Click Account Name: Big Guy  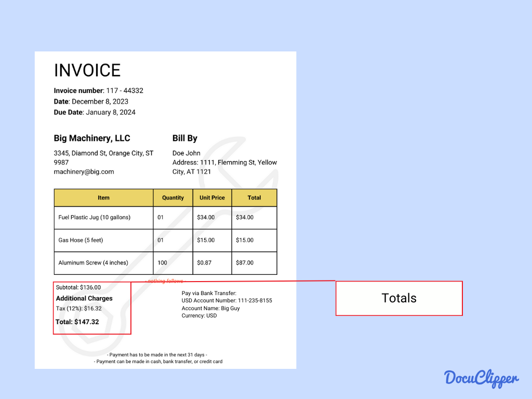(x=211, y=309)
